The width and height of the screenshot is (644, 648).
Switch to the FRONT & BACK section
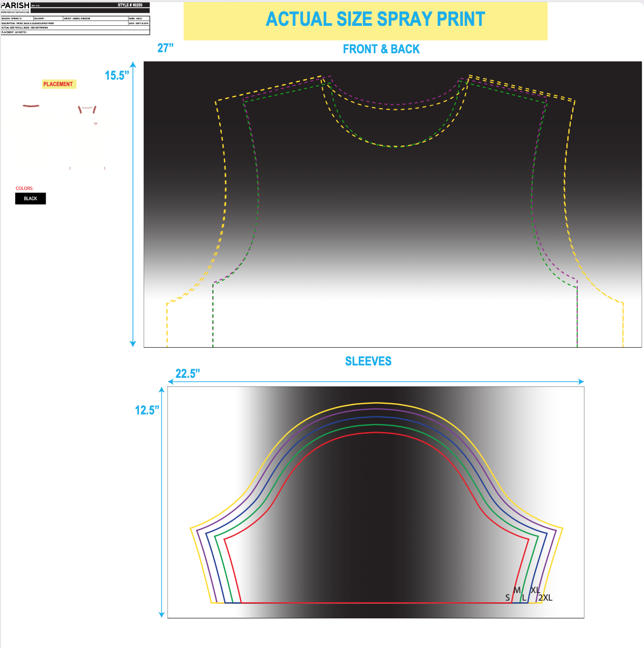381,49
